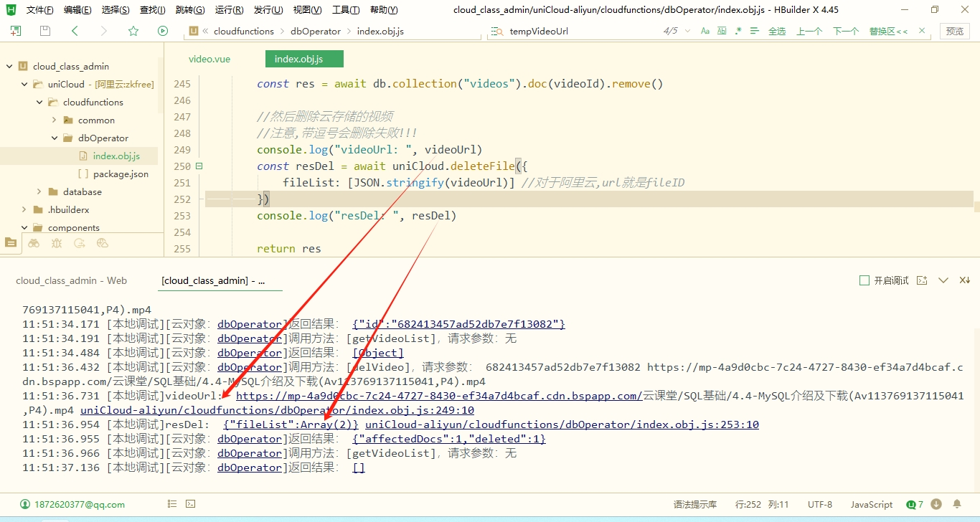Open the 工具(T) menu
This screenshot has width=980, height=522.
coord(346,10)
